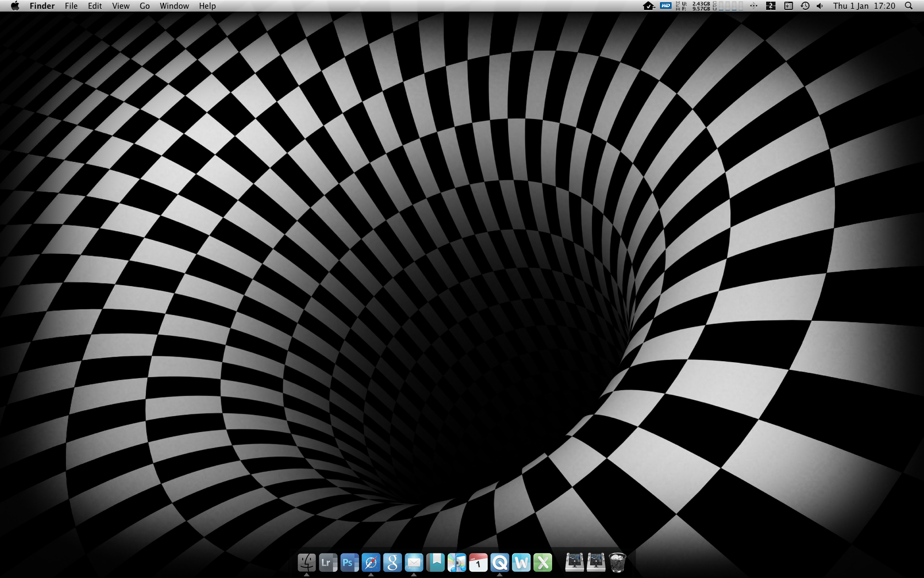Screen dimensions: 924x578
Task: Open Mail from the Dock
Action: tap(414, 563)
